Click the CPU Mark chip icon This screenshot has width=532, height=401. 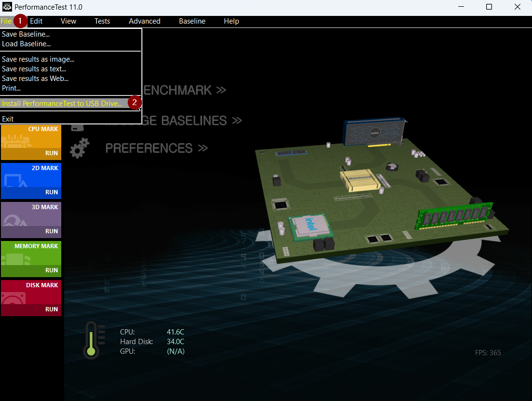15,141
